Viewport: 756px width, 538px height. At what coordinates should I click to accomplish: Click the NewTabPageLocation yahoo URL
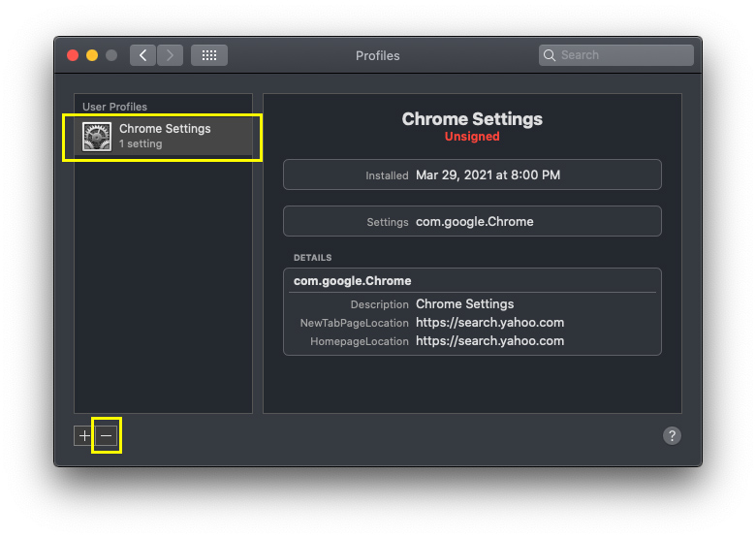tap(489, 323)
